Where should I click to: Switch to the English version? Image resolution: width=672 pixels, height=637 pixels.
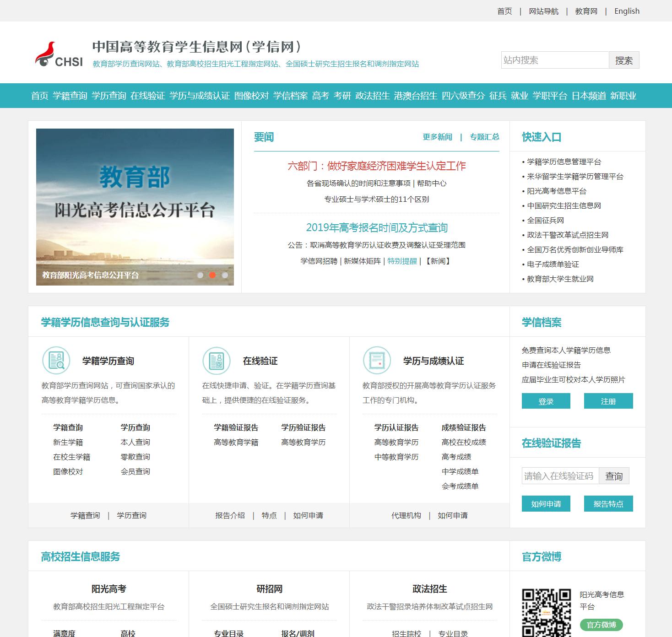[x=627, y=11]
